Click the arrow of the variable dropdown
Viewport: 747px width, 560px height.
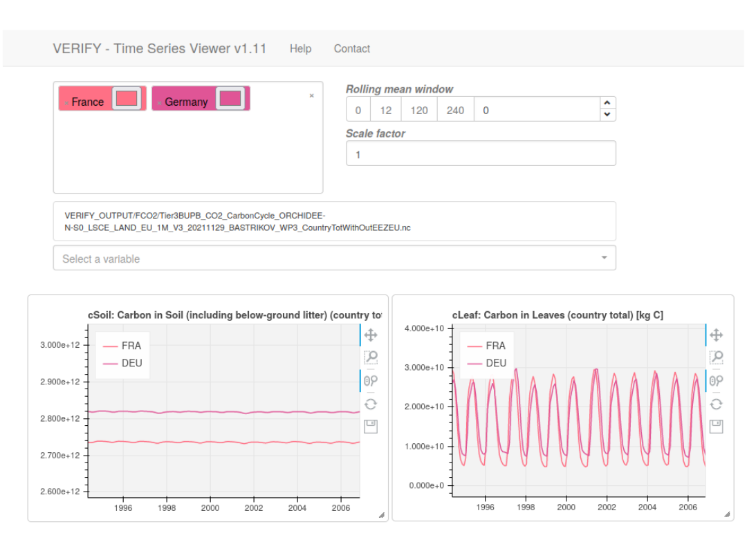click(604, 258)
